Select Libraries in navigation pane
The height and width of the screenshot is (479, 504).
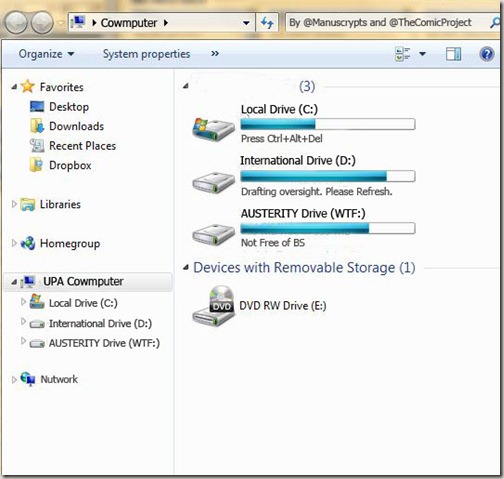[x=60, y=204]
